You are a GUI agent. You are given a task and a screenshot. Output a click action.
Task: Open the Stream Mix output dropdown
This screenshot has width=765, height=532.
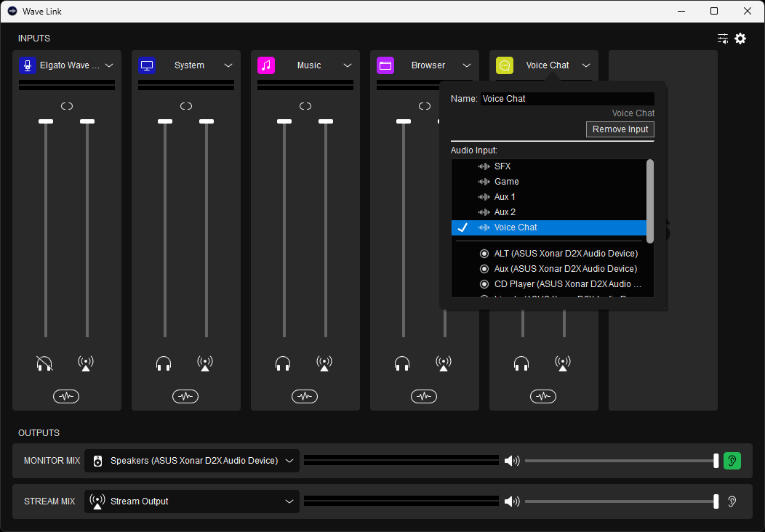click(192, 501)
